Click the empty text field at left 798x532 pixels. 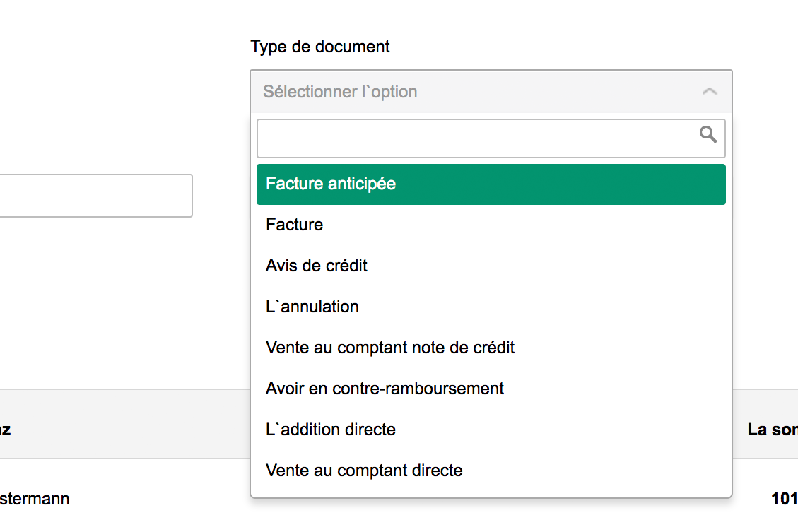point(95,196)
